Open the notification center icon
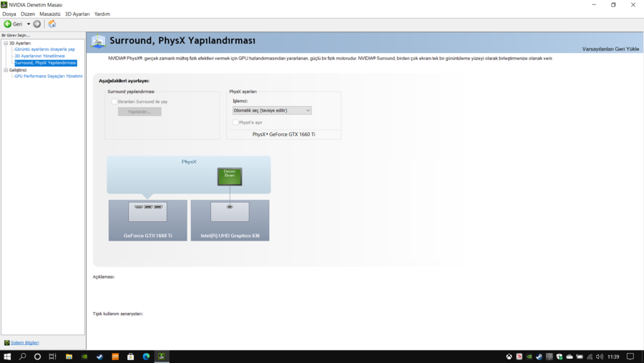Viewport: 644px width, 363px height. 630,357
